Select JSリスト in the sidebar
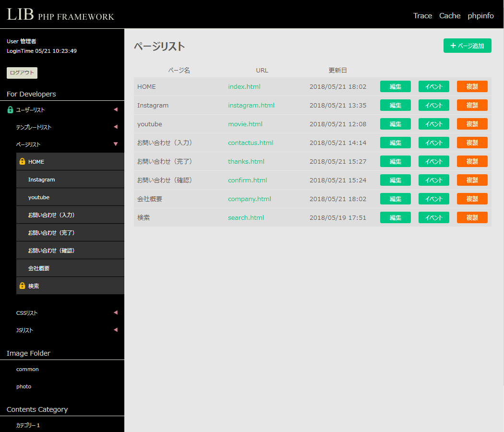 pos(25,330)
